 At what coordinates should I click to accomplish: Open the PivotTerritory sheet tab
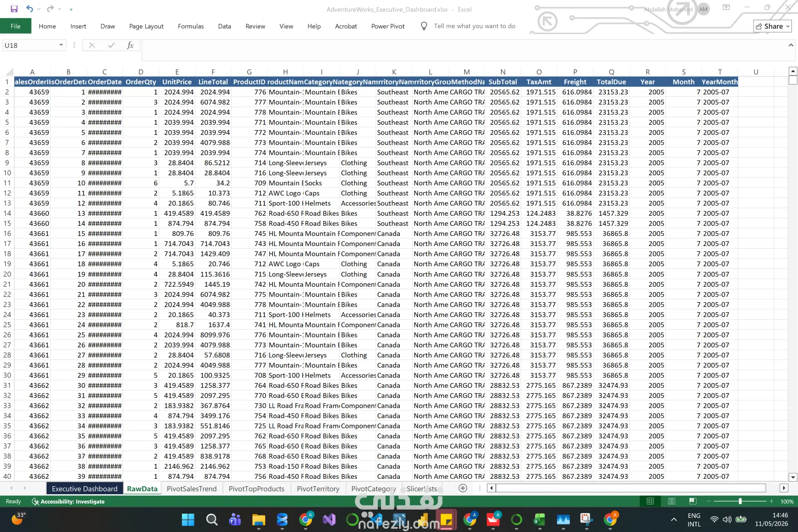(x=318, y=489)
